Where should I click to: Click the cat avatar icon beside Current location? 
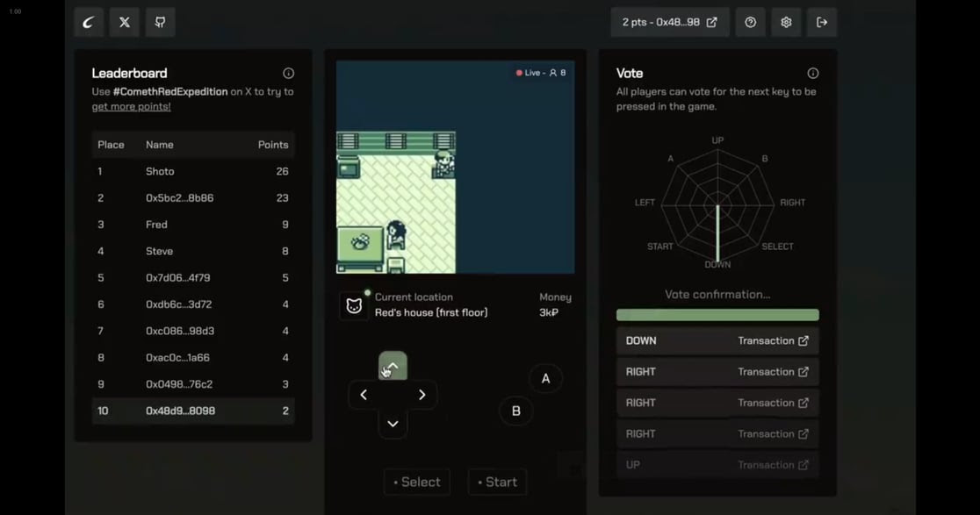coord(354,305)
